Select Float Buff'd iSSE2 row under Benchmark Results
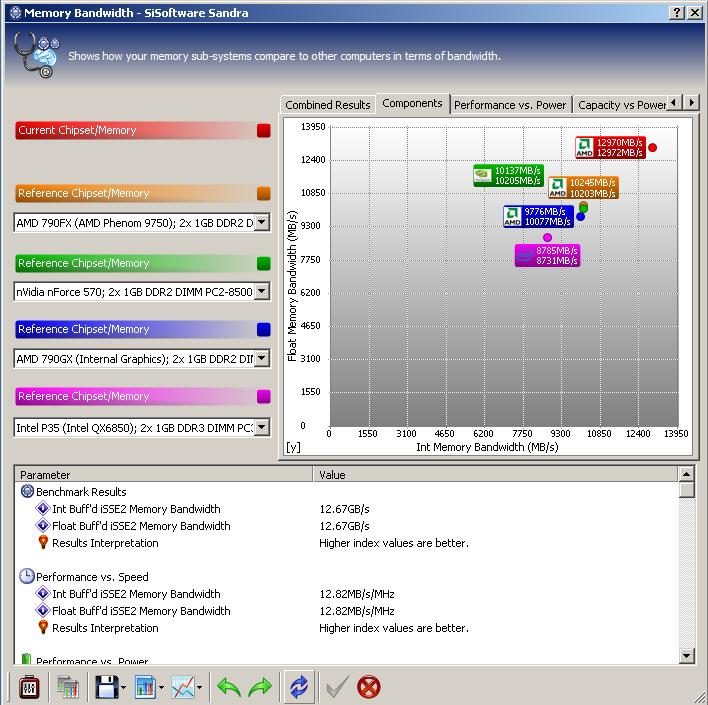708x705 pixels. [141, 526]
